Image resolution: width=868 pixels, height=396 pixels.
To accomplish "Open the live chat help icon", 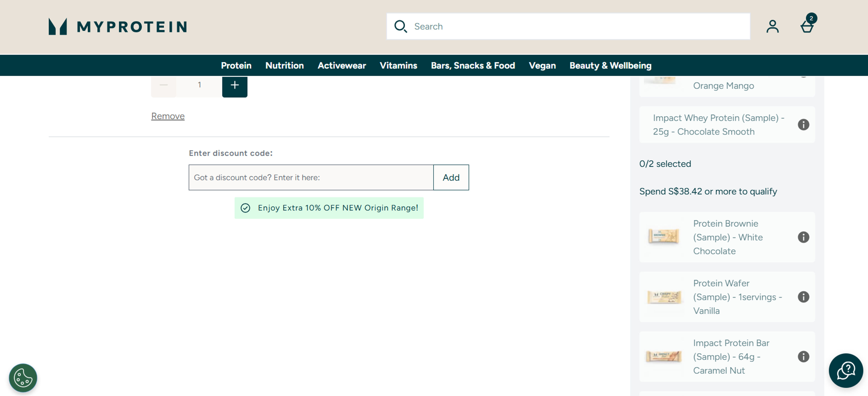I will [x=846, y=370].
